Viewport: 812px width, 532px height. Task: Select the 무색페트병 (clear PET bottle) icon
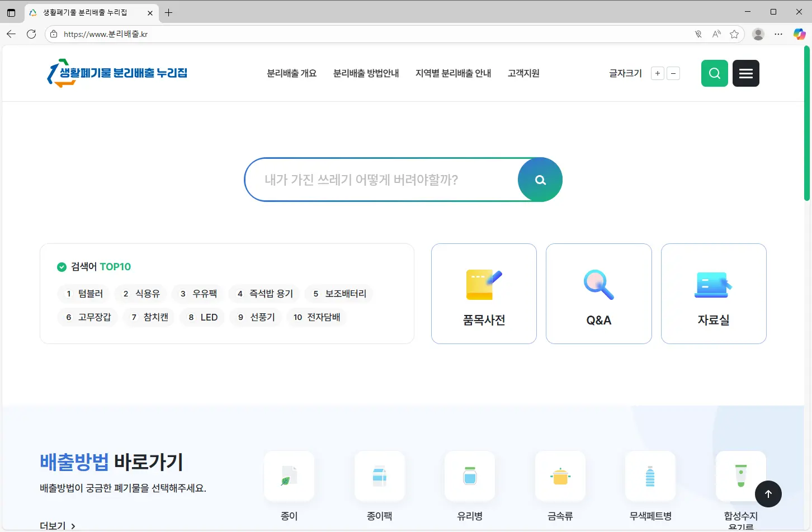pyautogui.click(x=650, y=477)
